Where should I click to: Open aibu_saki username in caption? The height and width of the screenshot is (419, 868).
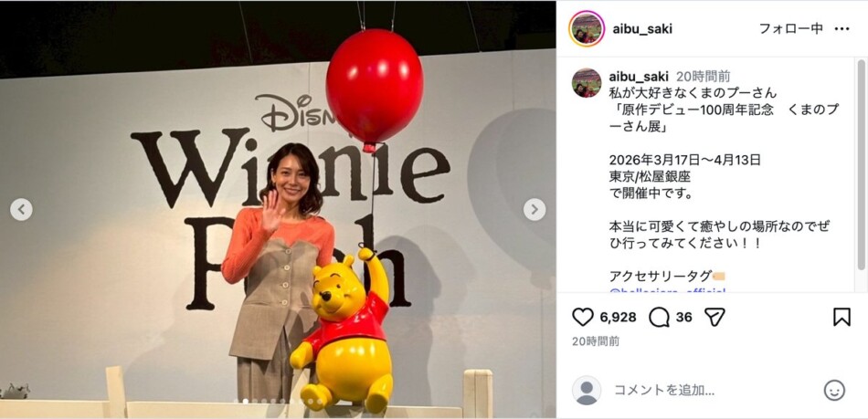pos(639,77)
